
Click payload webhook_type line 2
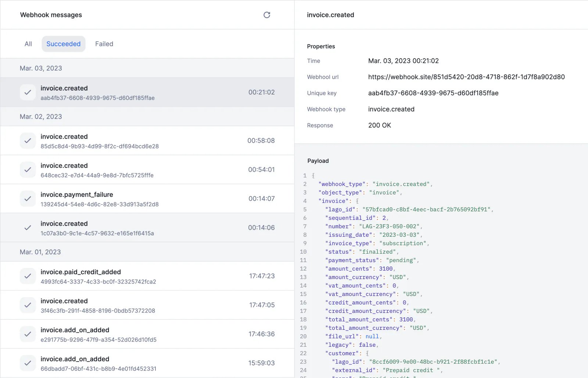point(376,184)
